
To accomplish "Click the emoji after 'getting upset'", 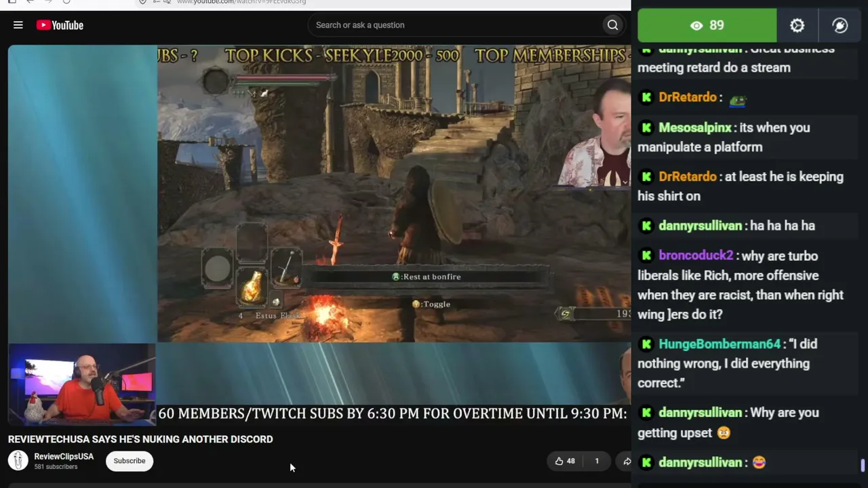I will (724, 432).
